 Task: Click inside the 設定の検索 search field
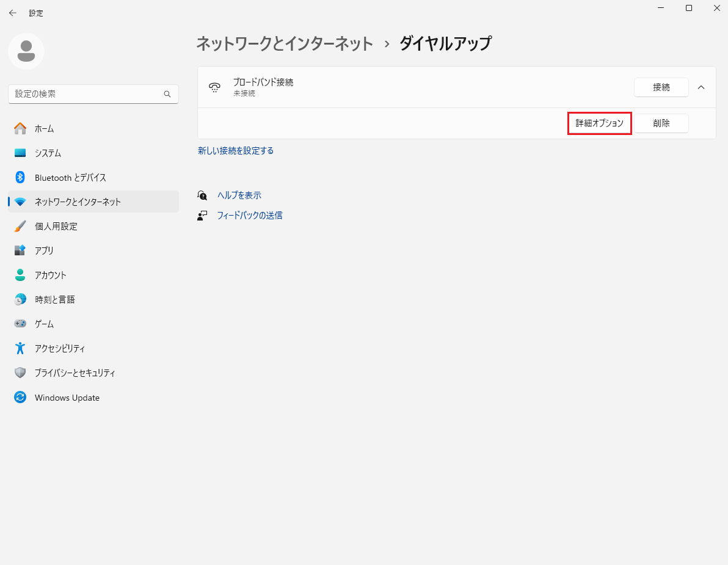(93, 94)
